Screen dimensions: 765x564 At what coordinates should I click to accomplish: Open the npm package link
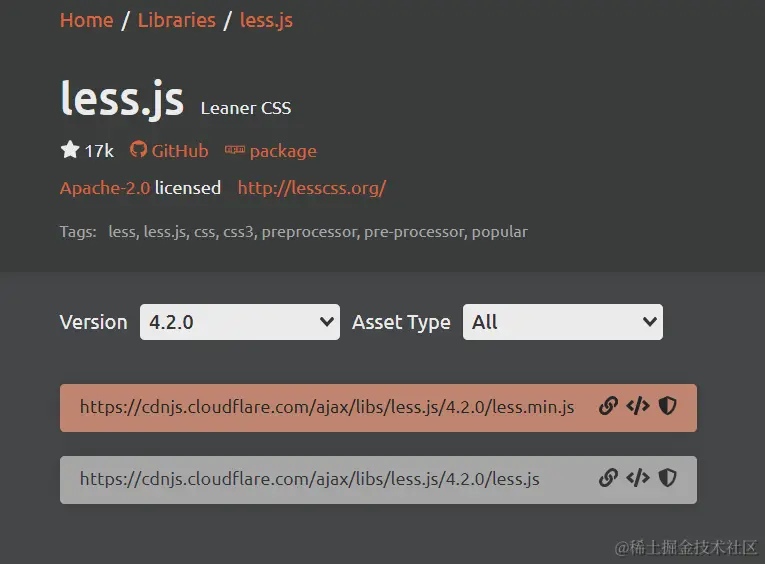(283, 152)
